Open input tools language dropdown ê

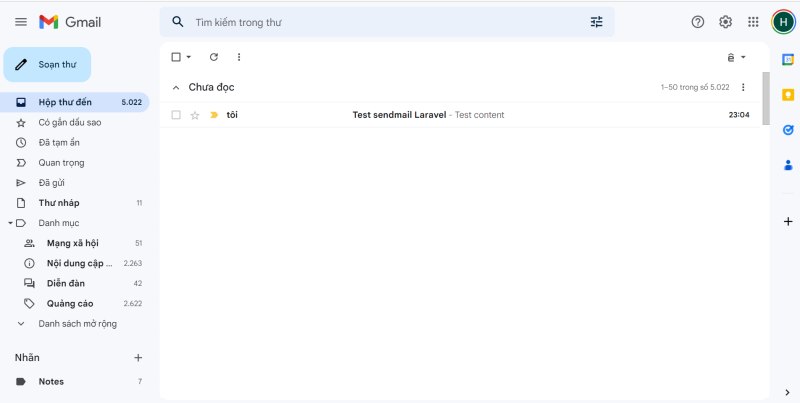click(736, 57)
